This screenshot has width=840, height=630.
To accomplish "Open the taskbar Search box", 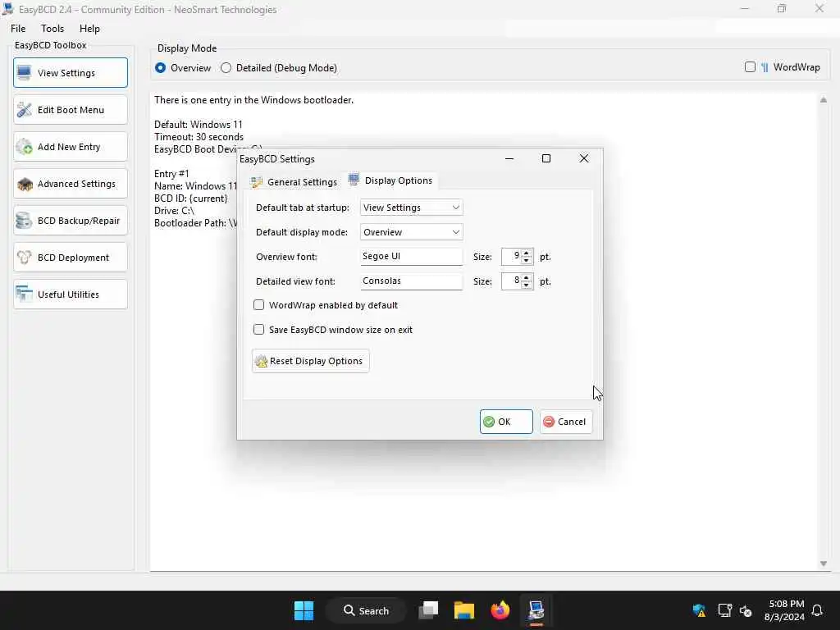I will click(x=367, y=610).
